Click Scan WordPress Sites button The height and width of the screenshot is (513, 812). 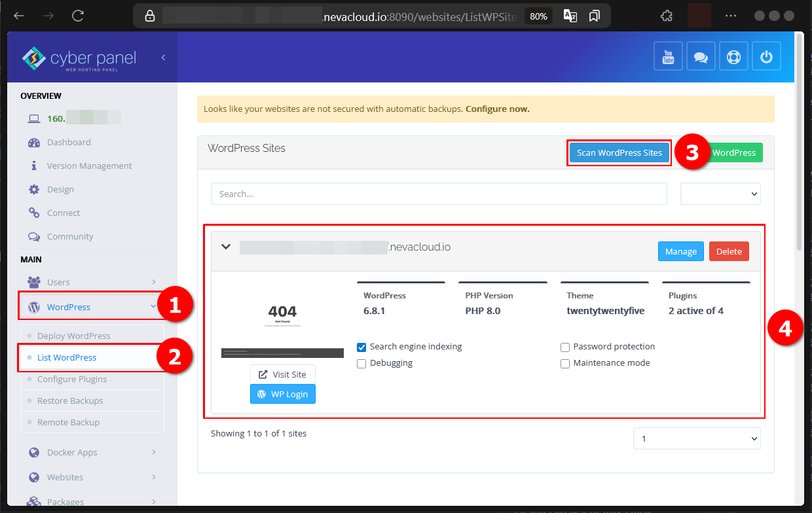coord(619,152)
